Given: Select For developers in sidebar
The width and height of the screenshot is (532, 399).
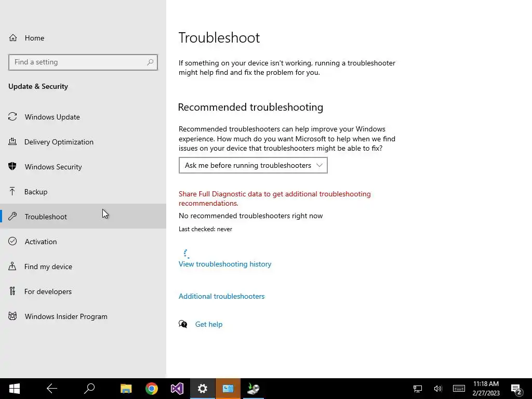Looking at the screenshot, I should 83,291.
